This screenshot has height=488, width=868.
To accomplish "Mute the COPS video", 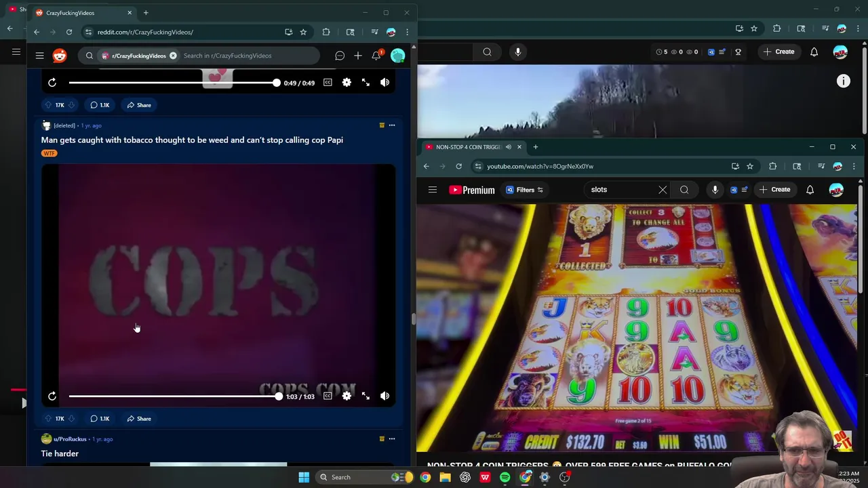I will coord(384,396).
